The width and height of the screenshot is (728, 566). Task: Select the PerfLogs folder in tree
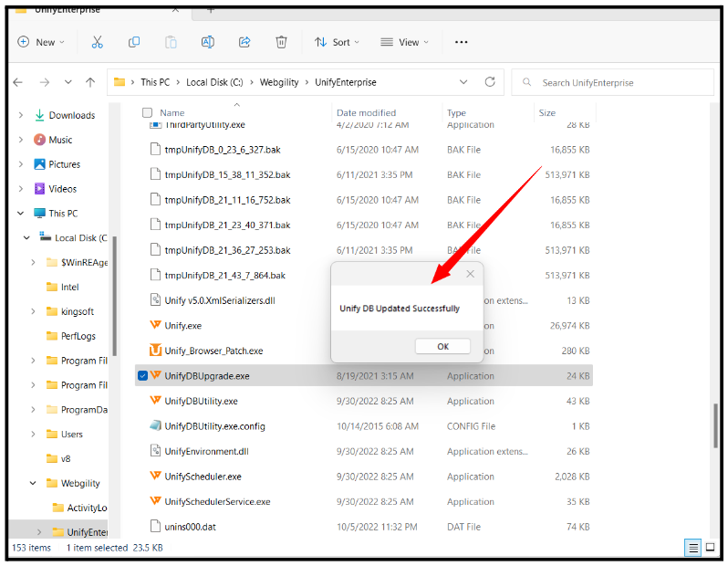tap(78, 336)
